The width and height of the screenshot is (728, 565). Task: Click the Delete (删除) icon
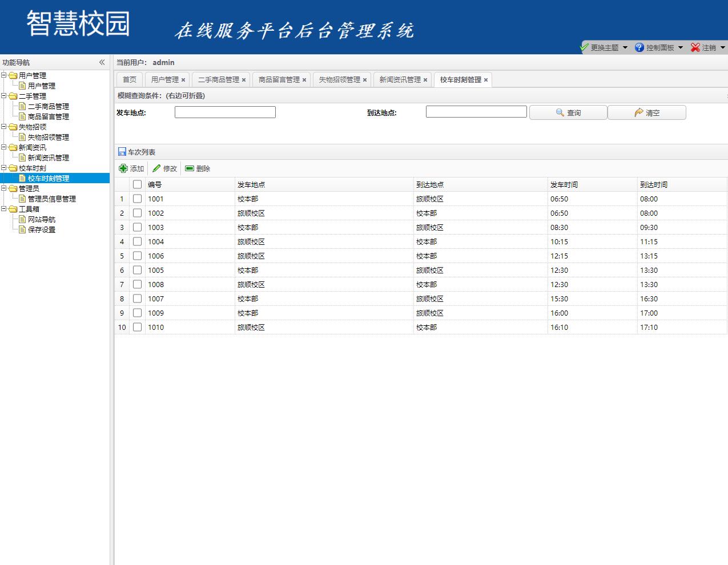coord(190,168)
